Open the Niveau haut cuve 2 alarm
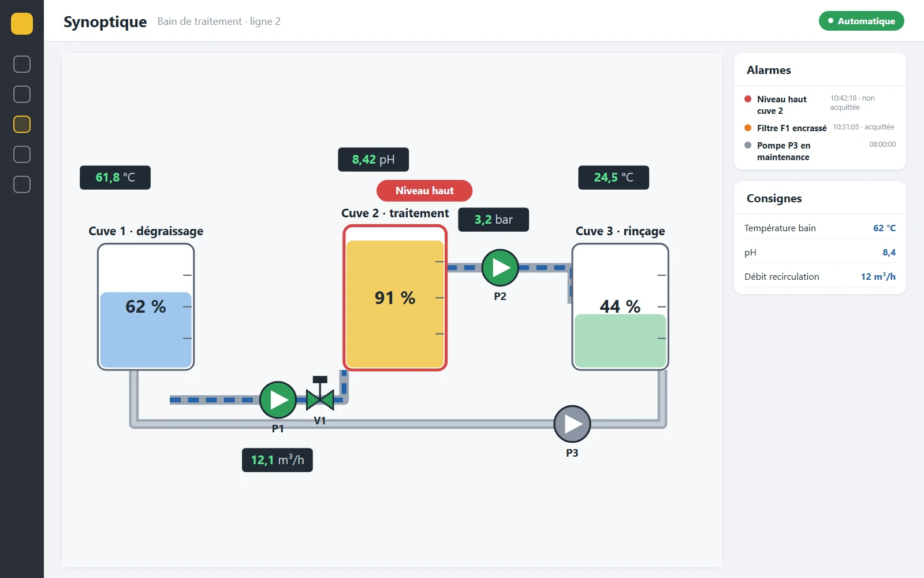This screenshot has height=578, width=924. pyautogui.click(x=820, y=105)
